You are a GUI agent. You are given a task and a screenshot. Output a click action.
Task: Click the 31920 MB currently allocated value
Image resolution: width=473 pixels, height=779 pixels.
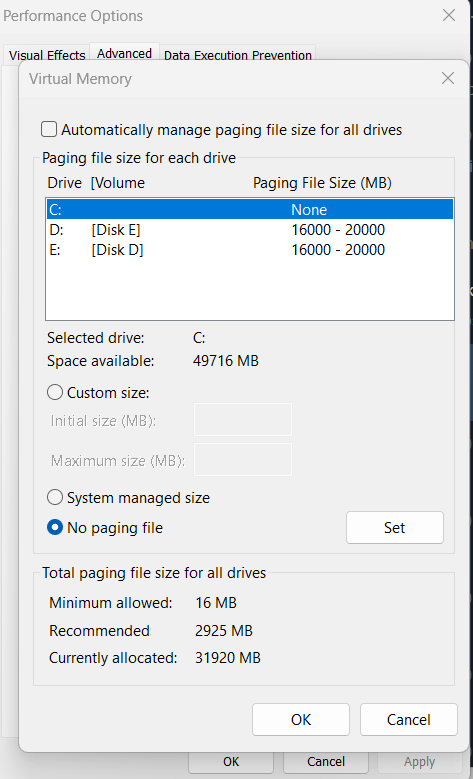pyautogui.click(x=228, y=658)
